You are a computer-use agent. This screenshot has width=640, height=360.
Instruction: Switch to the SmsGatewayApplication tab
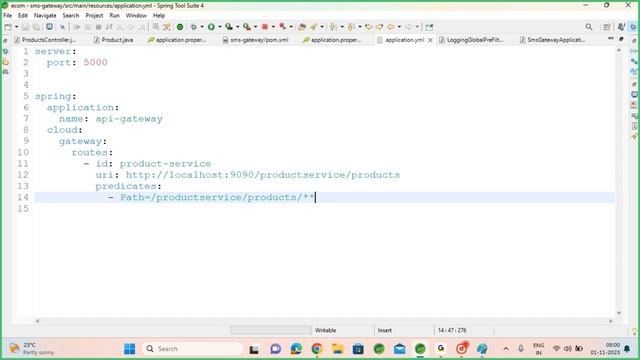click(553, 40)
